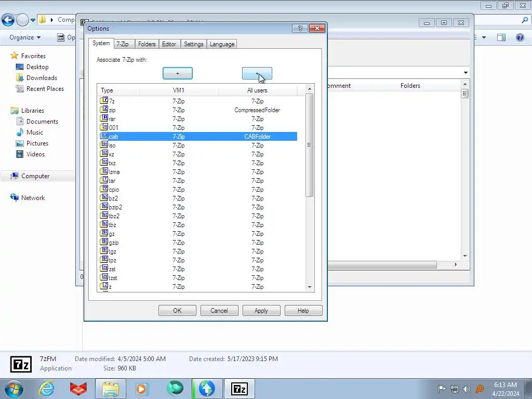This screenshot has height=399, width=532.
Task: Select the 001 file type icon
Action: tap(104, 127)
